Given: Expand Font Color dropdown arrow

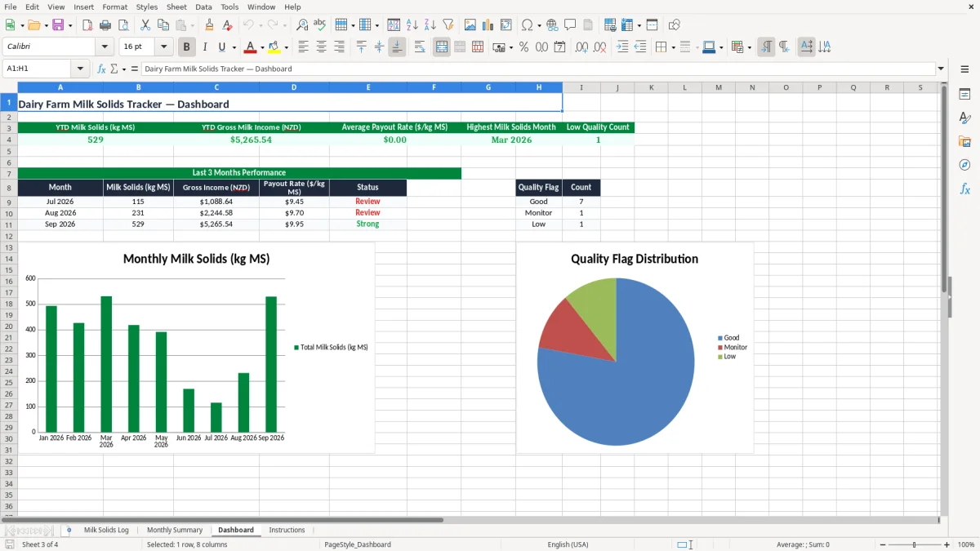Looking at the screenshot, I should pos(262,47).
